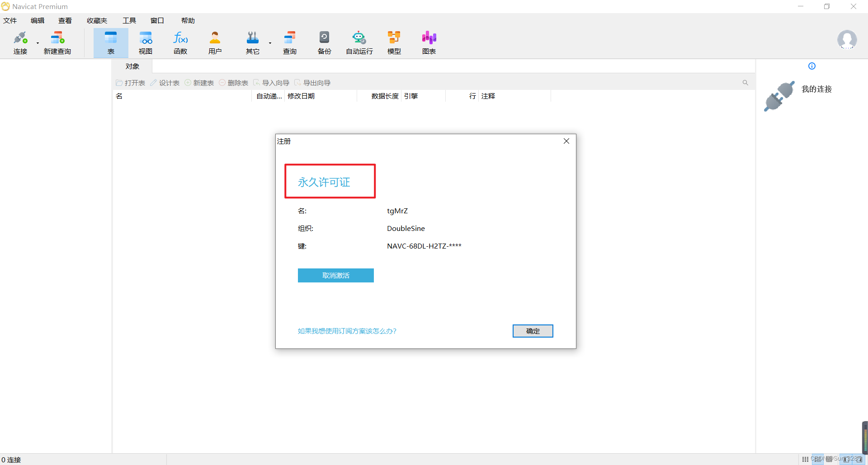Image resolution: width=868 pixels, height=465 pixels.
Task: Select the Table (表) toolbar icon
Action: click(111, 43)
